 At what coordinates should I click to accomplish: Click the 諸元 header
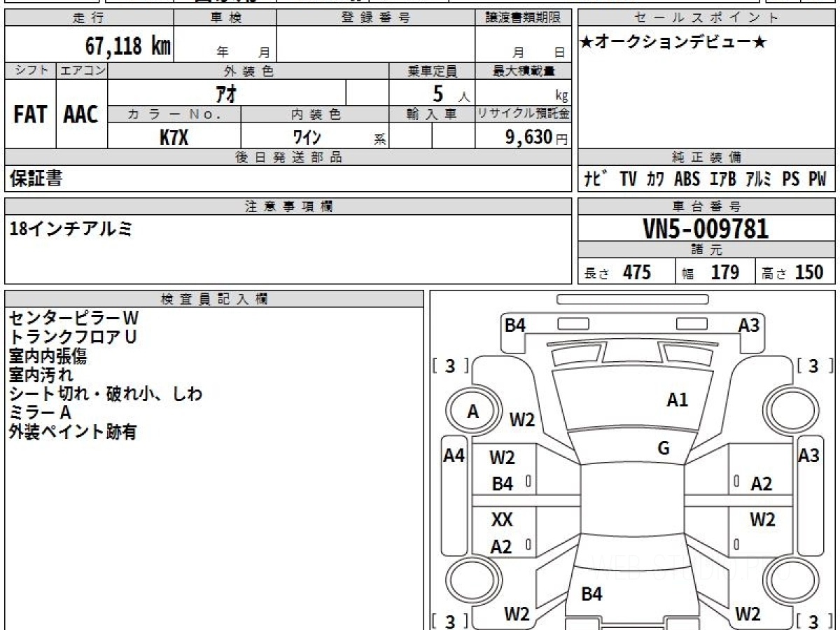[706, 251]
